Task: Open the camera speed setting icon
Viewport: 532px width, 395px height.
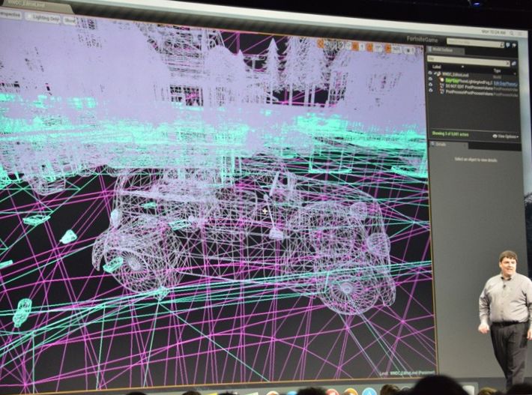Action: [409, 50]
